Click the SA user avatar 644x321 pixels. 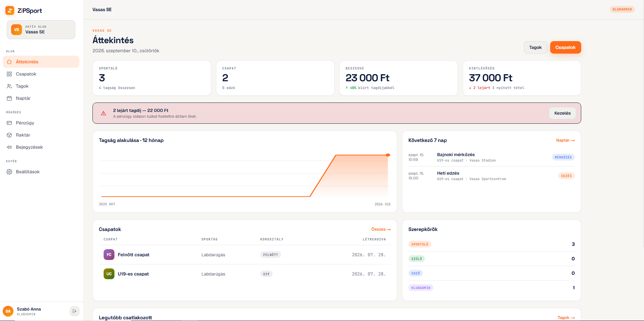[8, 311]
